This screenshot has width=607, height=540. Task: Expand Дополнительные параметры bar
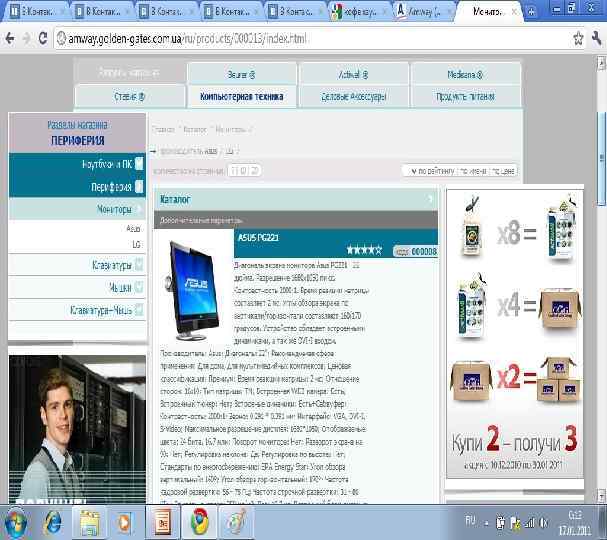(x=296, y=220)
